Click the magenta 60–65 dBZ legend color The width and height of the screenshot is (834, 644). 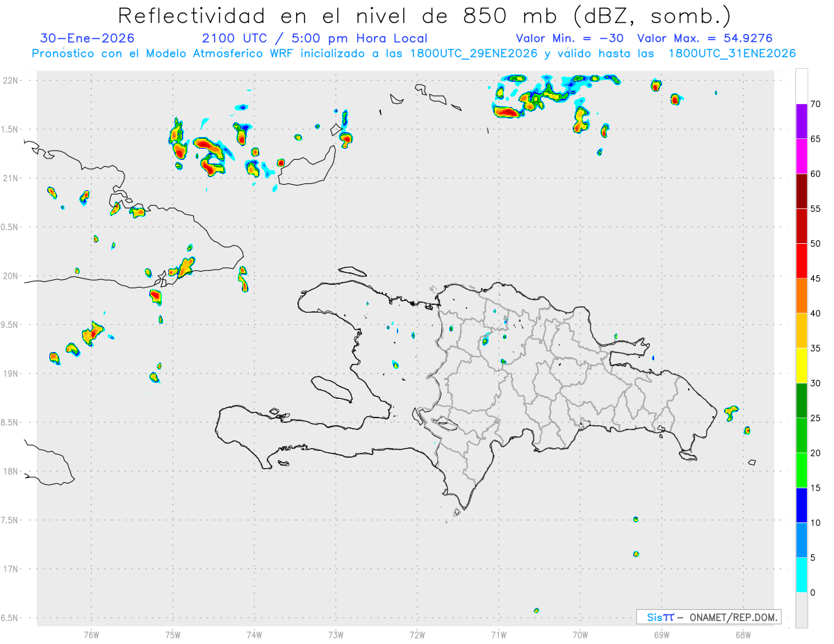pyautogui.click(x=801, y=156)
